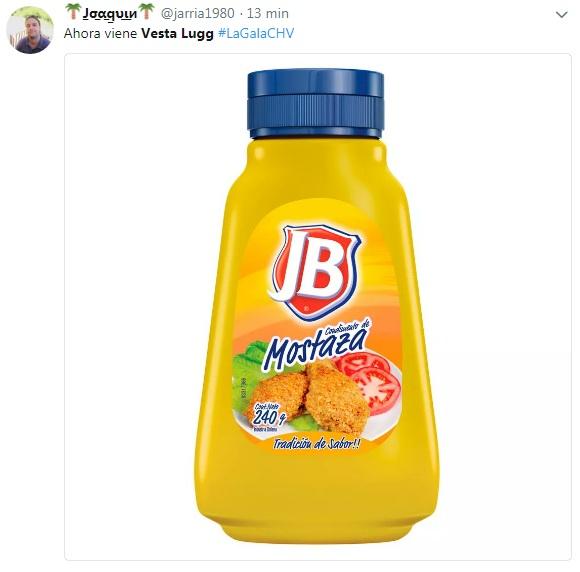The image size is (580, 572).
Task: Visit the @jarria1980 handle profile
Action: click(x=198, y=14)
